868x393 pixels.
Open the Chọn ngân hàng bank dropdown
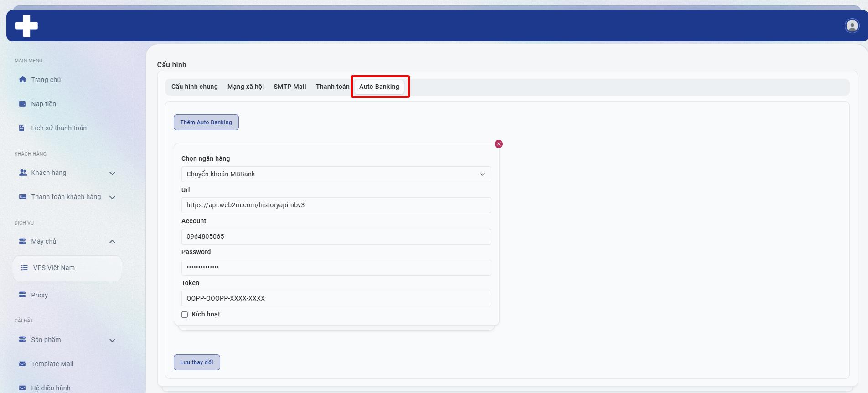coord(336,174)
